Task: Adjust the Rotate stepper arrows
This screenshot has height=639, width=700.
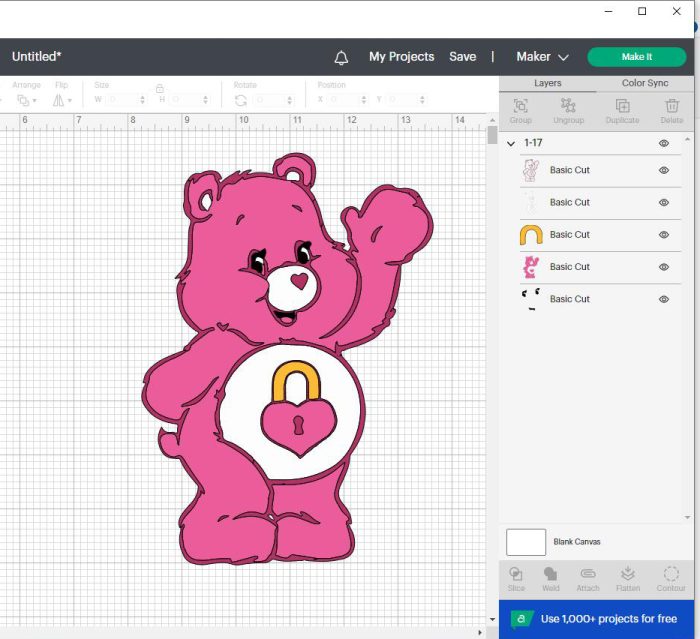Action: pos(290,100)
